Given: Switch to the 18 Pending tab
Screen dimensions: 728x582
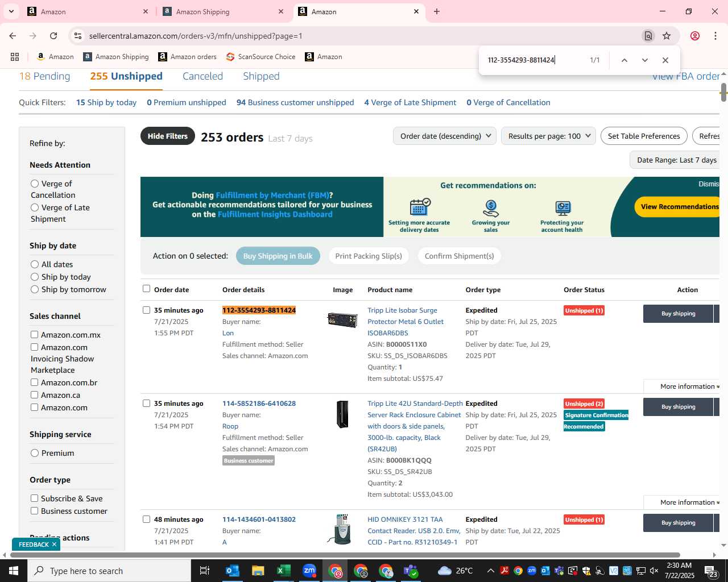Looking at the screenshot, I should tap(45, 76).
